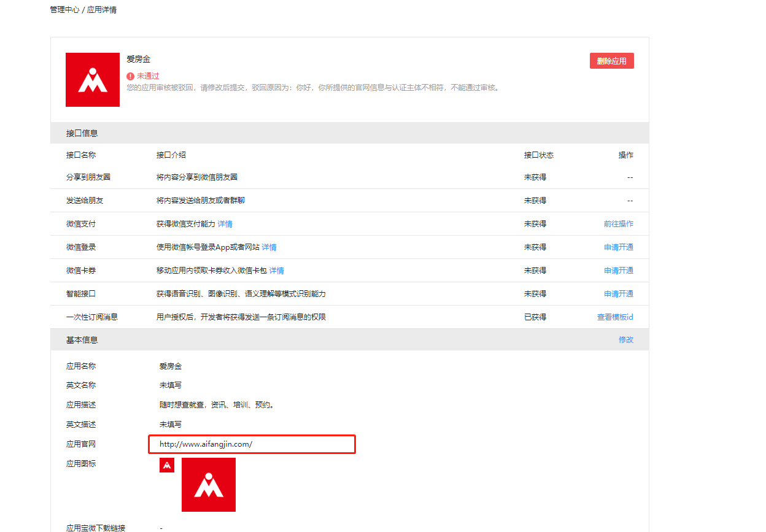Open 详情 link in 微信卡券 row
Screen dimensions: 766x532
277,271
